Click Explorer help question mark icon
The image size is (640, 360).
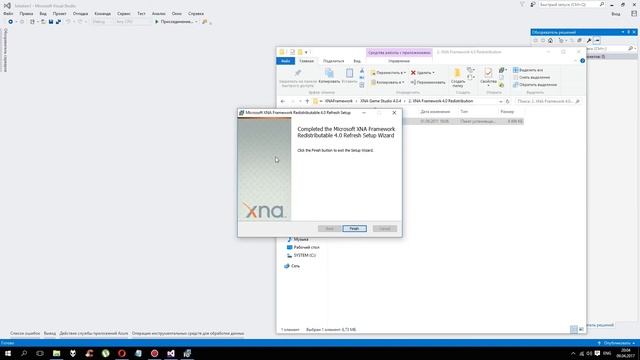click(x=582, y=61)
